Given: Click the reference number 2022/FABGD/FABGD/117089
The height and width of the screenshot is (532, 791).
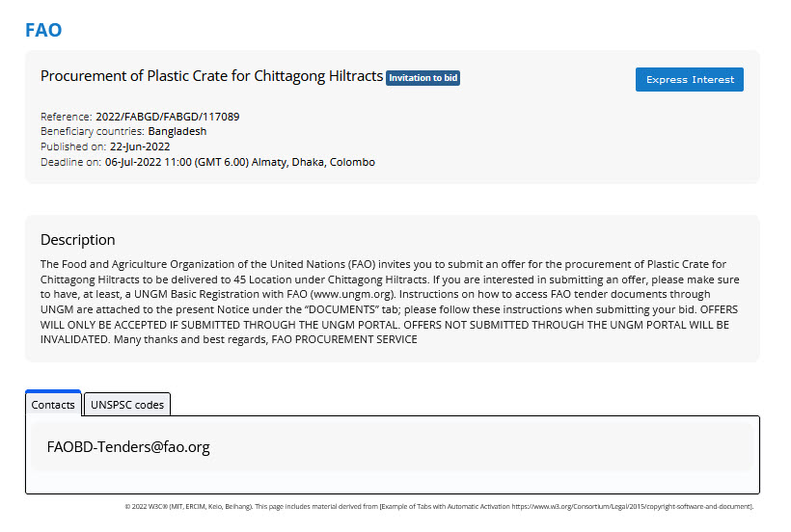Looking at the screenshot, I should (167, 117).
